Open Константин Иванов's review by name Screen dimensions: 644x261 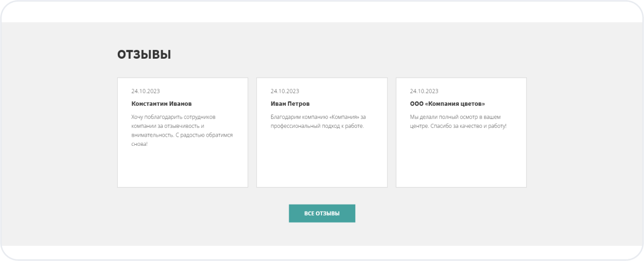(162, 104)
